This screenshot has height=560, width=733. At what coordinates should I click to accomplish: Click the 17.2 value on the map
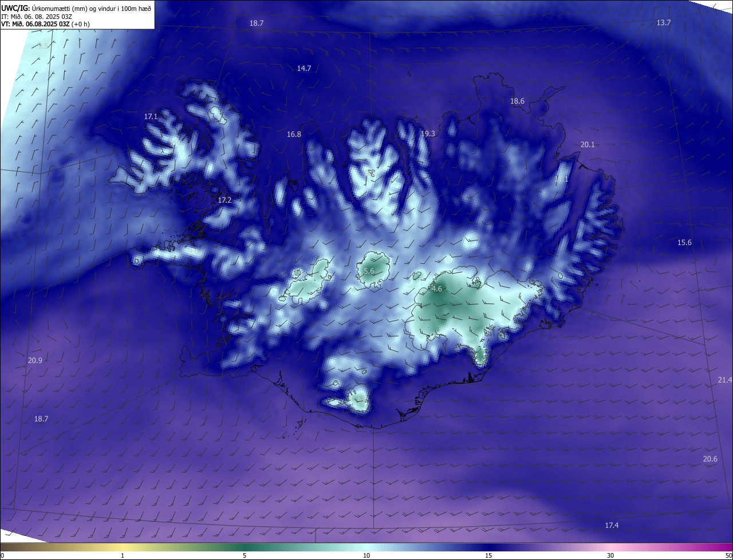[x=224, y=200]
